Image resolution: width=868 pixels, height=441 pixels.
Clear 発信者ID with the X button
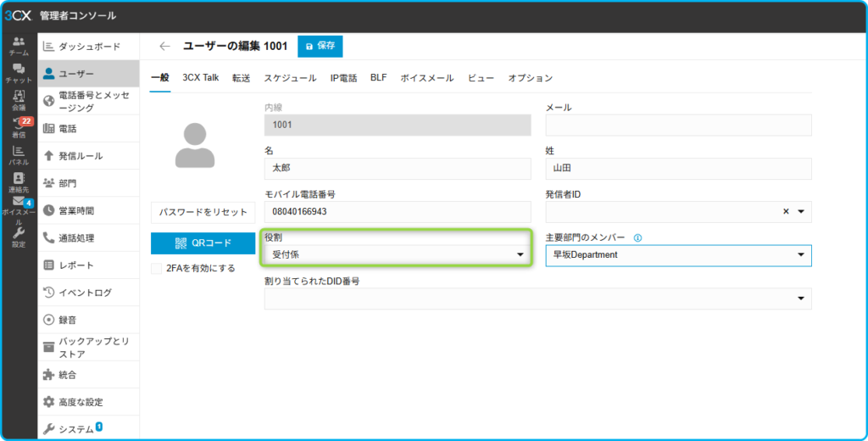coord(786,211)
